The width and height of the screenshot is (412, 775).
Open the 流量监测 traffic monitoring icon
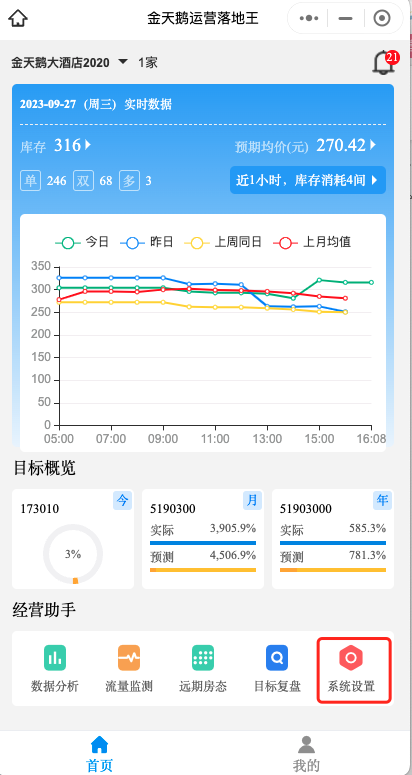coord(129,669)
